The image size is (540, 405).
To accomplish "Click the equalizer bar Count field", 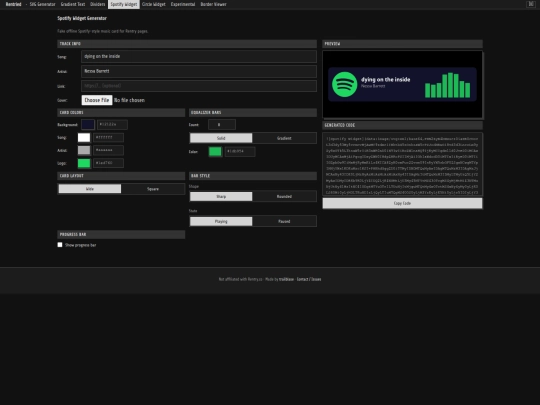I will tap(222, 125).
